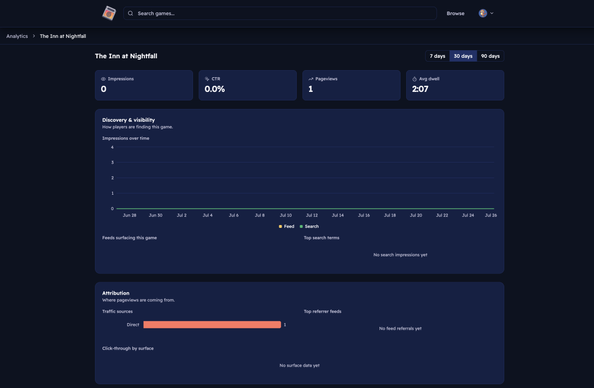Click the Pageviews trend icon

[x=311, y=79]
